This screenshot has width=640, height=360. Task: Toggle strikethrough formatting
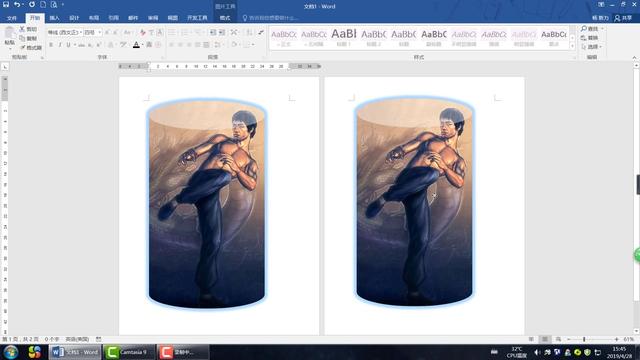[x=82, y=45]
